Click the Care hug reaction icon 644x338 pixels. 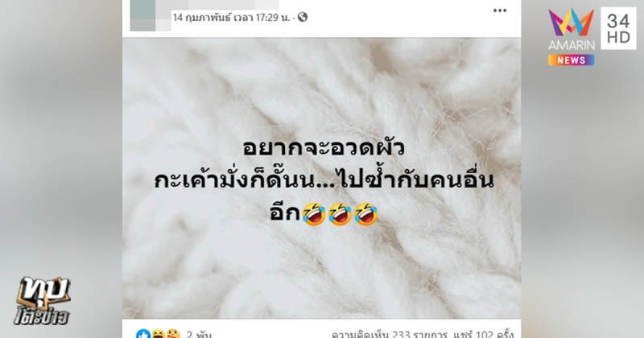coord(173,334)
